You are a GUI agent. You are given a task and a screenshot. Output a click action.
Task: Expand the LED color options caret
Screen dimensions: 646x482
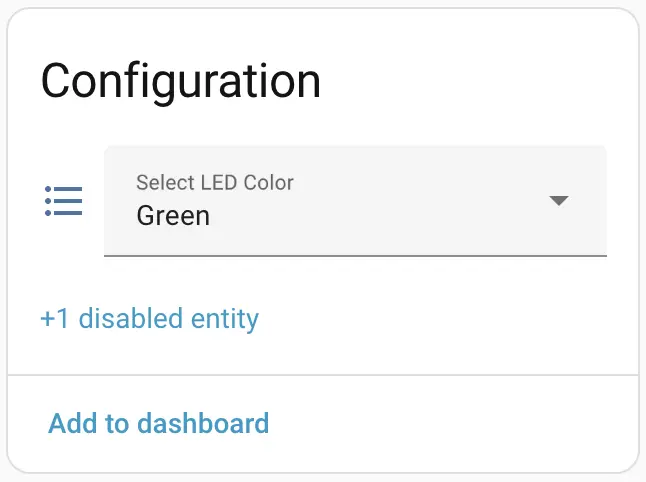click(559, 201)
